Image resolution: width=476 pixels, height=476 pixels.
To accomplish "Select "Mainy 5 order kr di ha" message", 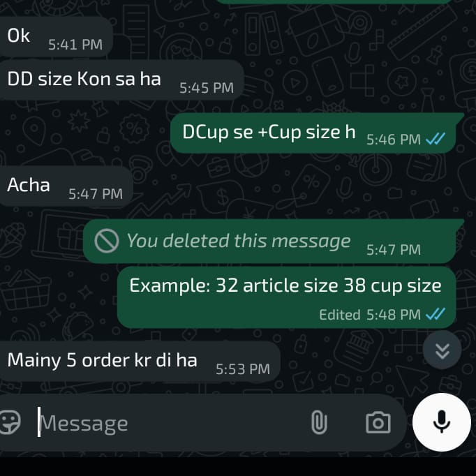I will [140, 361].
